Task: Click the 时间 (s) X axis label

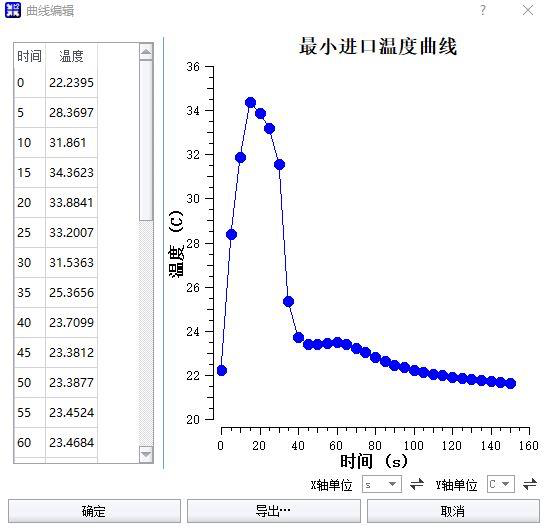Action: point(374,461)
